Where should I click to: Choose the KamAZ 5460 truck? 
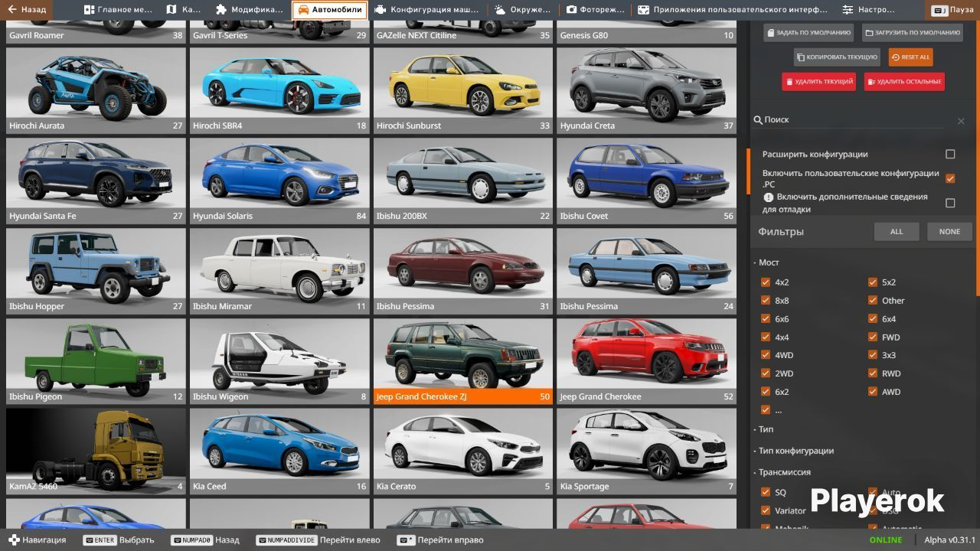(x=96, y=451)
